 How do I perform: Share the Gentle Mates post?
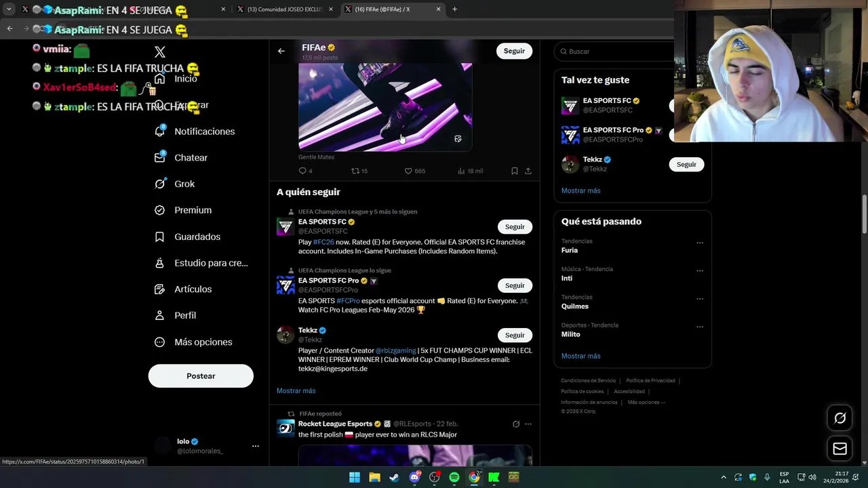pyautogui.click(x=528, y=171)
